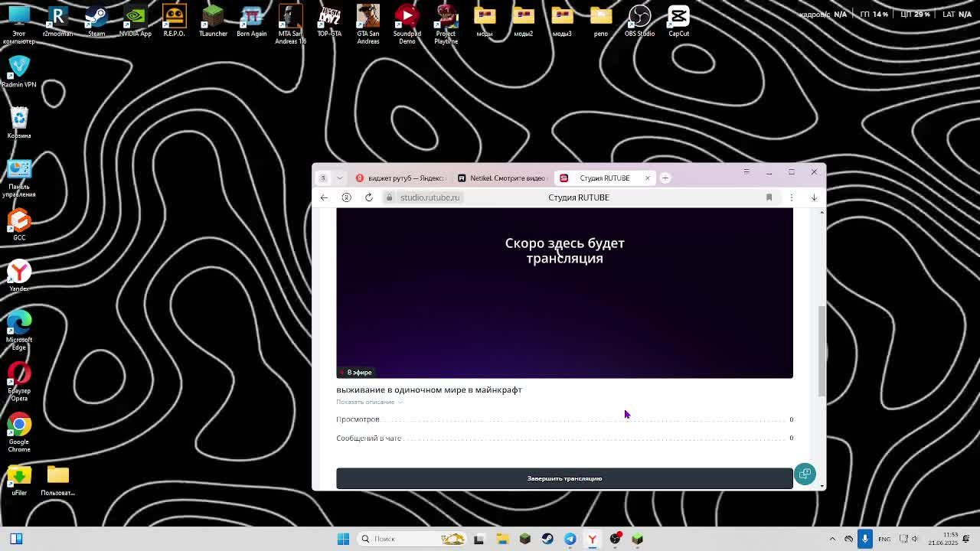Open the browser tab options lines icon
Screen dimensions: 980x551
(x=746, y=171)
